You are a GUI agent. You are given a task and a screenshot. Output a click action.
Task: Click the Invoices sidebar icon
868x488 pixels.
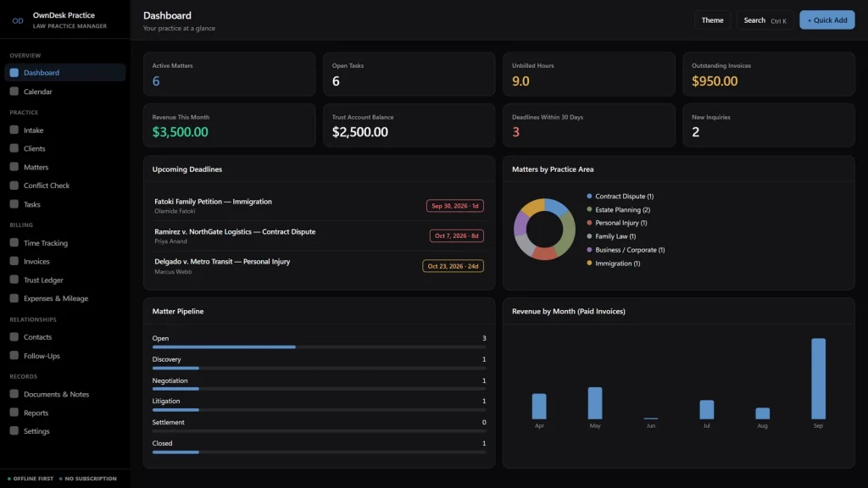point(14,261)
